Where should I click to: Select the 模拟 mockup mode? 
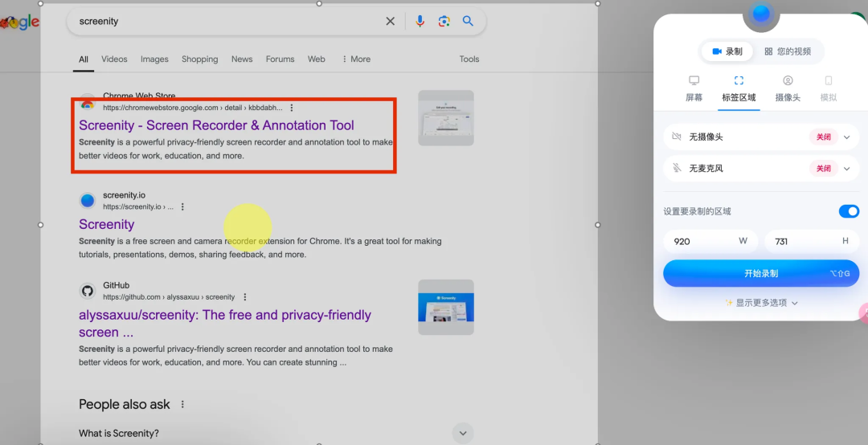coord(829,89)
